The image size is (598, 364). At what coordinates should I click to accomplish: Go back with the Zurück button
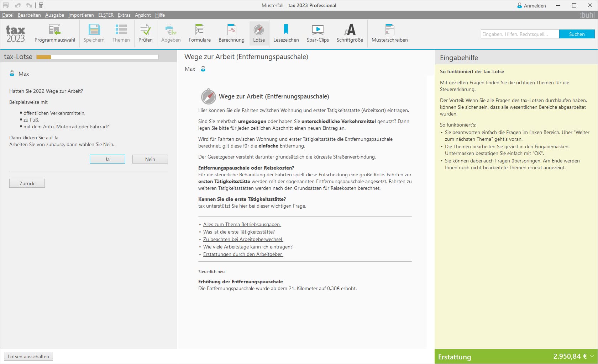pyautogui.click(x=27, y=183)
